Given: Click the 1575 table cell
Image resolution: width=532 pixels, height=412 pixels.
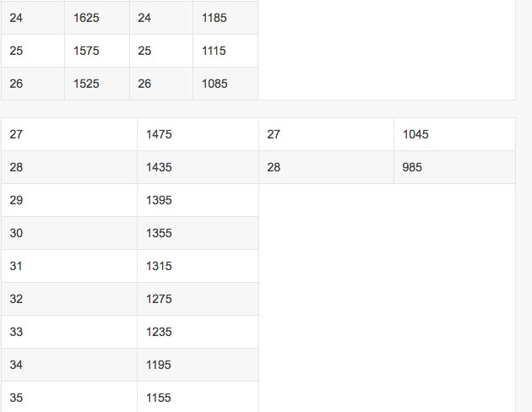Looking at the screenshot, I should 96,51.
